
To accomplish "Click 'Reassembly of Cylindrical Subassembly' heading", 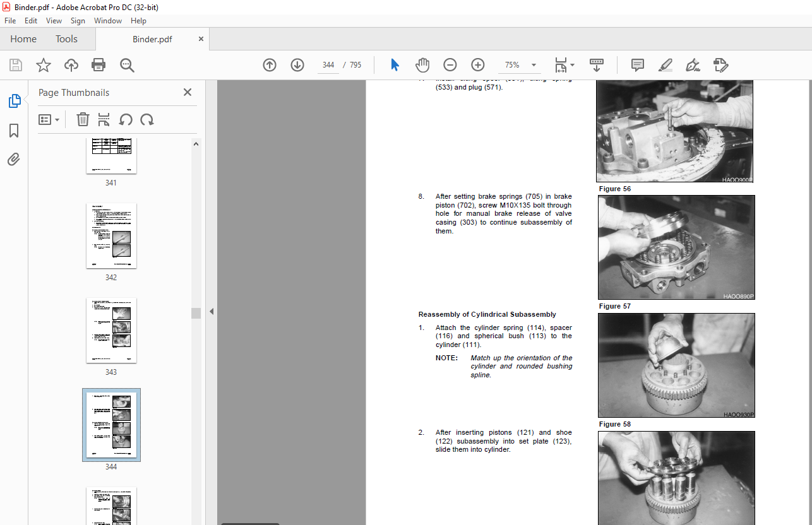I will pyautogui.click(x=487, y=314).
